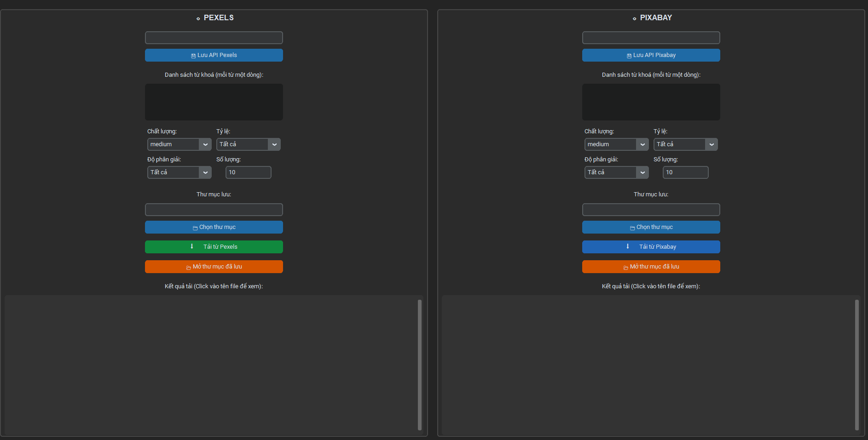Open the Pexels Độ phân giải dropdown
Image resolution: width=868 pixels, height=440 pixels.
coord(179,172)
